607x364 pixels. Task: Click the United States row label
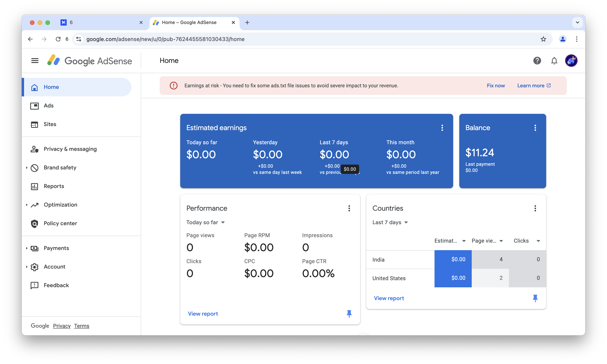[x=389, y=278]
